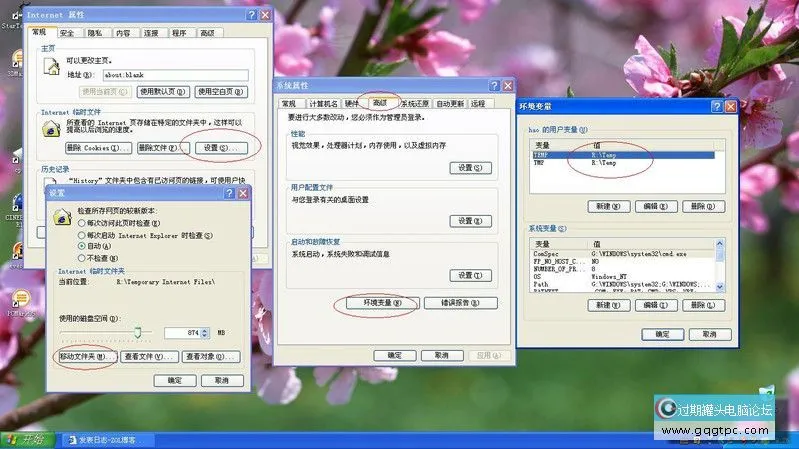Click the 错误报告 button
Viewport: 799px width, 449px height.
460,303
